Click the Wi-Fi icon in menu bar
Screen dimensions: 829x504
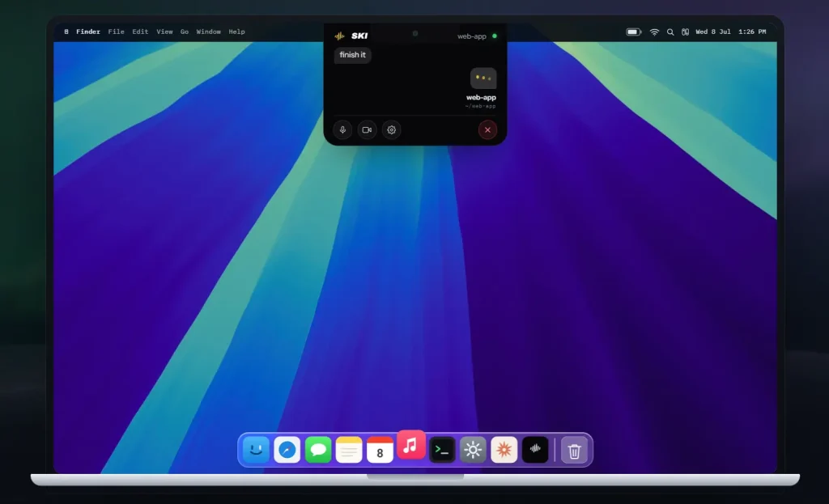pyautogui.click(x=654, y=32)
